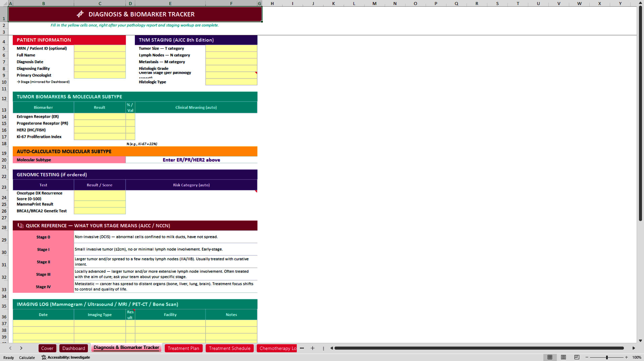This screenshot has width=644, height=361.
Task: Go to previous sheet tab arrow
Action: click(x=10, y=348)
